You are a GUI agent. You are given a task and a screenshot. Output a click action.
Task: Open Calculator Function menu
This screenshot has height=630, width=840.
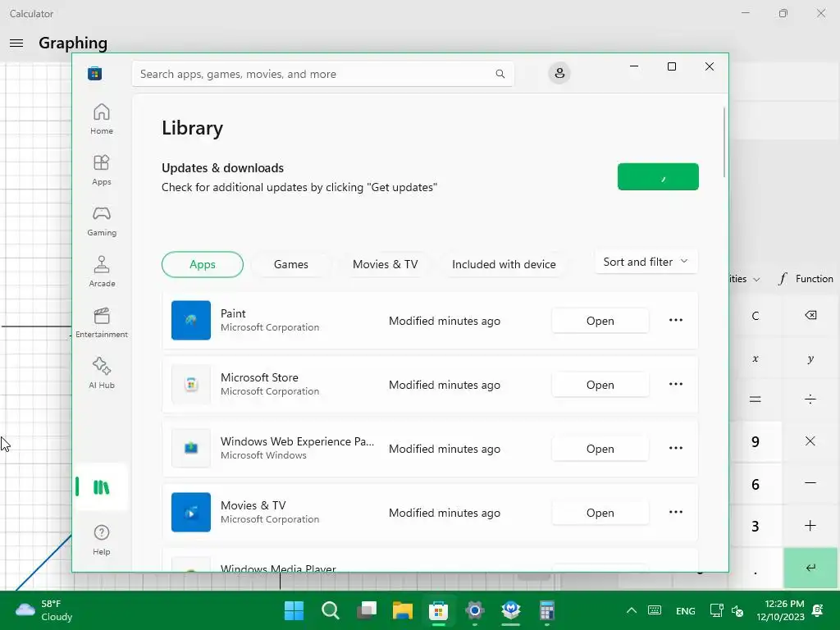click(806, 279)
